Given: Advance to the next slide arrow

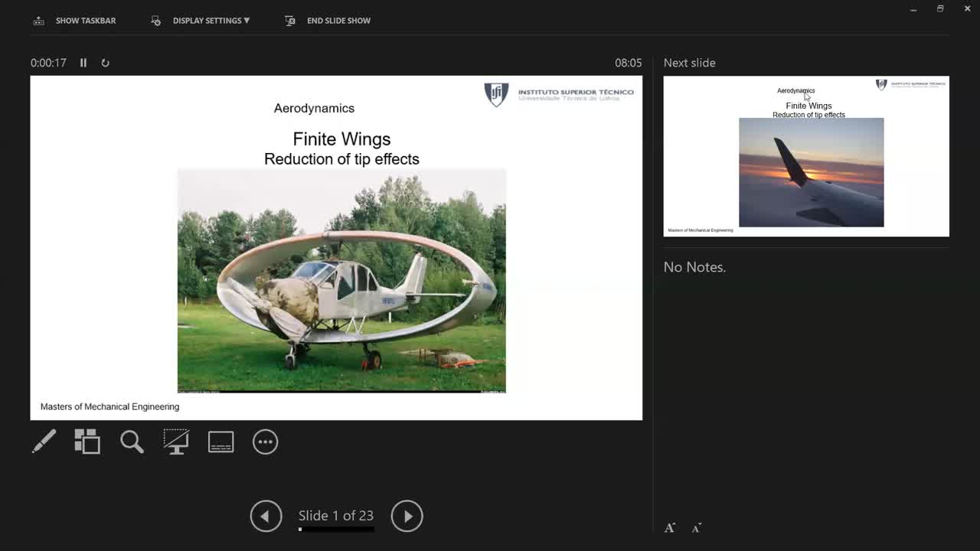Looking at the screenshot, I should pos(407,516).
